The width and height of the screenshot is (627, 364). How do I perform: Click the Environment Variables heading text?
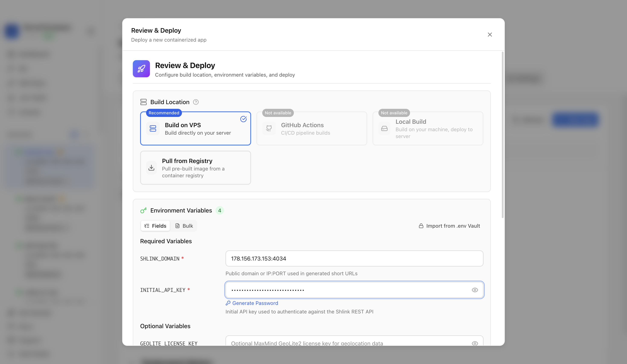(x=181, y=210)
